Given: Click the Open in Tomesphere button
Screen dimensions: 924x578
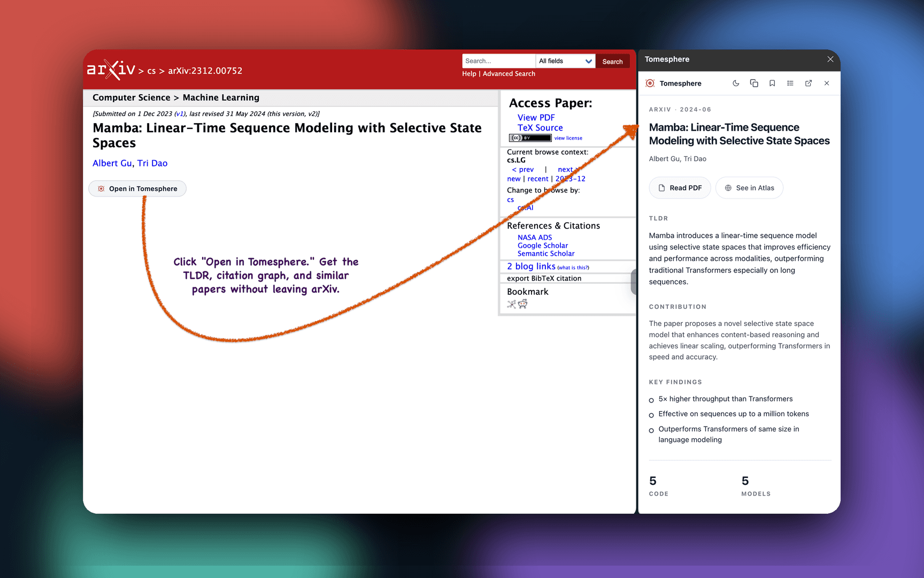Looking at the screenshot, I should tap(137, 188).
